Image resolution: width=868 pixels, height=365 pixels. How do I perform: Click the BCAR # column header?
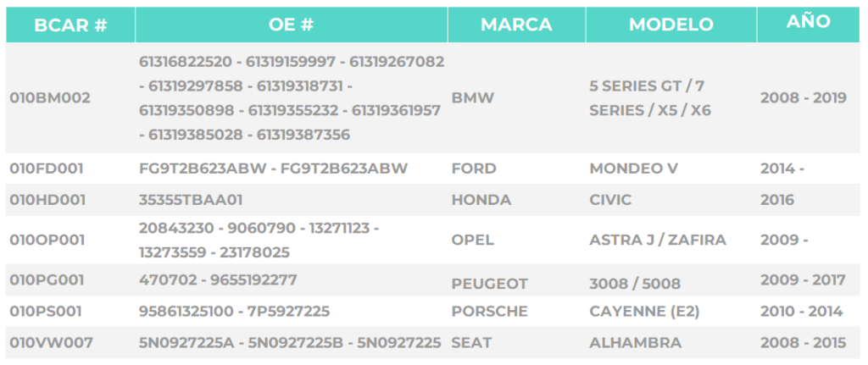tap(70, 25)
